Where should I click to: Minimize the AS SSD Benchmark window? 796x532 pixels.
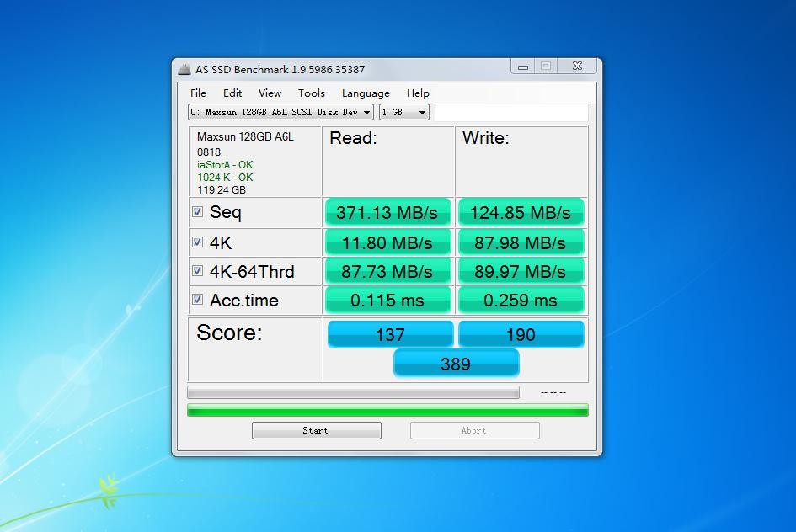pyautogui.click(x=522, y=66)
